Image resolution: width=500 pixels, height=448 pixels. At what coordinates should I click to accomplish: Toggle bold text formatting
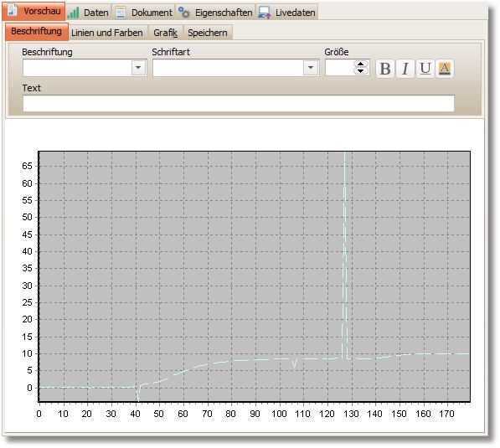coord(385,69)
